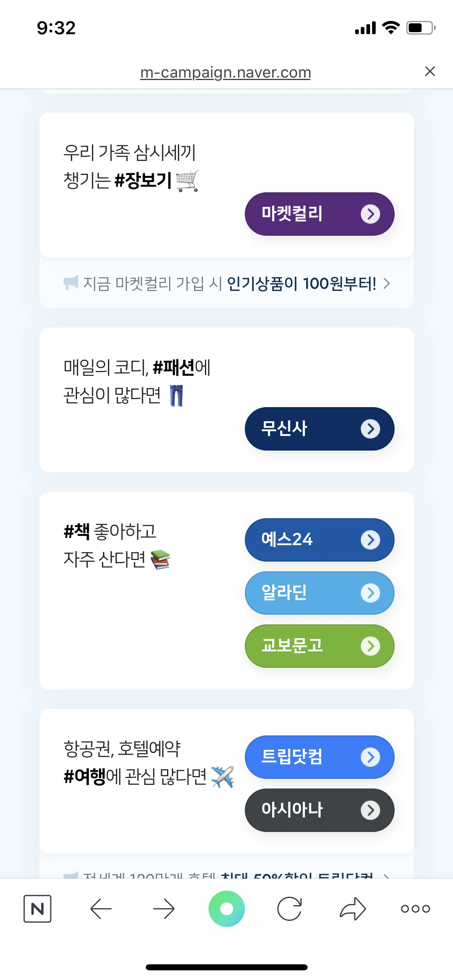Reload the page with the refresh icon

point(290,908)
